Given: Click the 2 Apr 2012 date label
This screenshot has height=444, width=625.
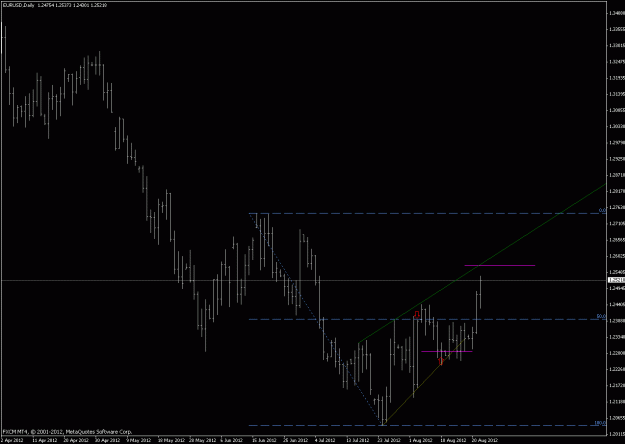Looking at the screenshot, I should point(12,440).
